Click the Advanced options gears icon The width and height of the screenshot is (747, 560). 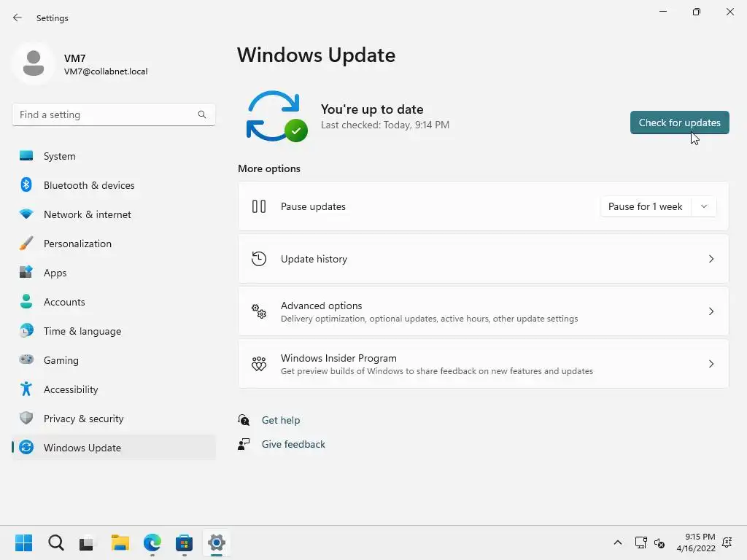pos(259,311)
